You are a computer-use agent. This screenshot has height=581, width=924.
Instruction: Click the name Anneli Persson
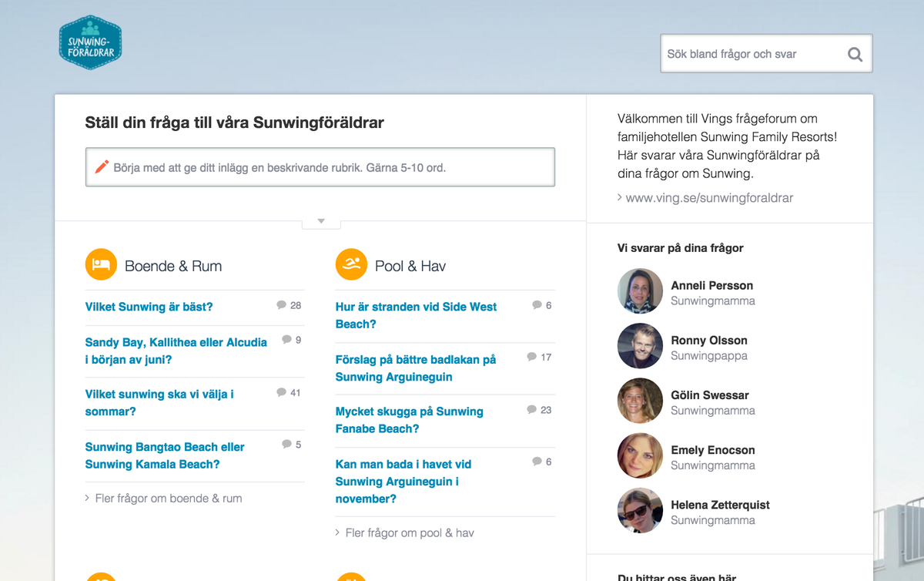point(712,285)
